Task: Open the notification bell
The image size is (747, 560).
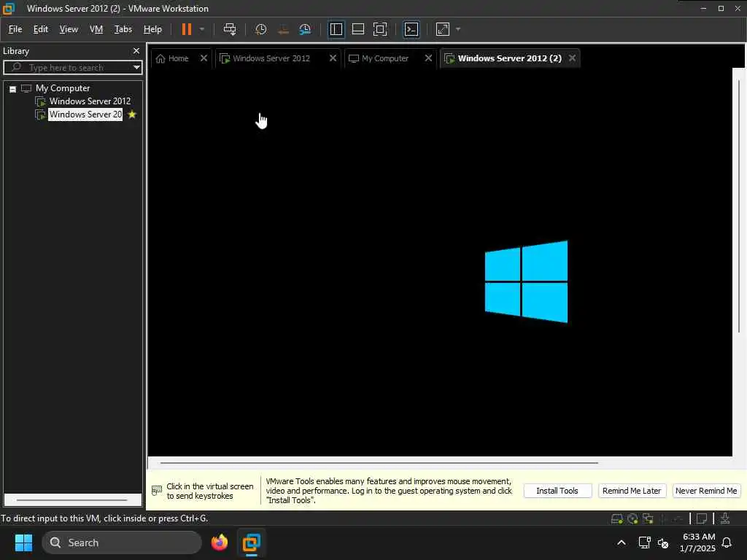Action: click(727, 542)
